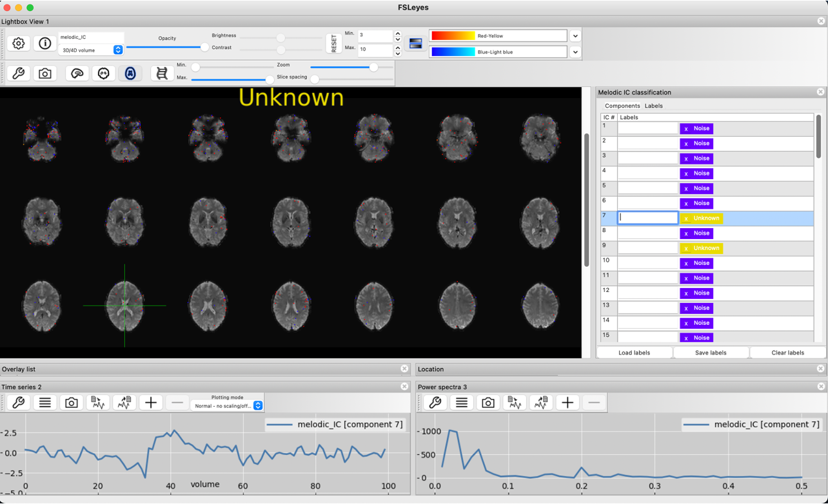Remove the Unknown label from IC 7

click(686, 218)
